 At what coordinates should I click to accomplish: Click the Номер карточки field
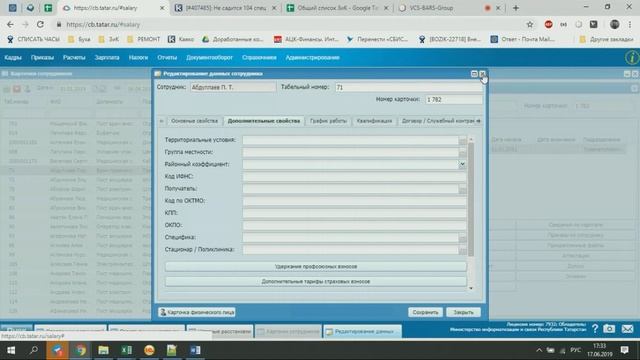[x=453, y=100]
